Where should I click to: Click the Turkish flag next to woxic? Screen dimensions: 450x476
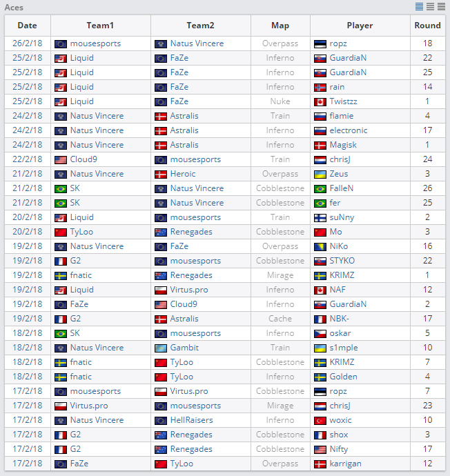pyautogui.click(x=320, y=420)
